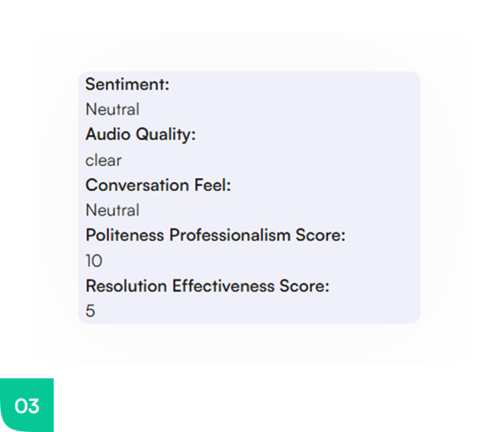Click the word Resolution in the card
Screen dimensions: 504x432
(126, 286)
